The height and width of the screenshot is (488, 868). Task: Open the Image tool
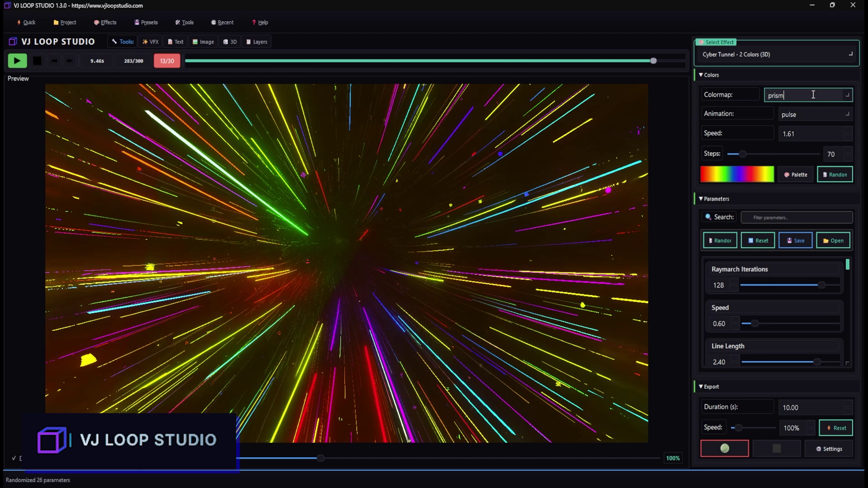pos(203,41)
